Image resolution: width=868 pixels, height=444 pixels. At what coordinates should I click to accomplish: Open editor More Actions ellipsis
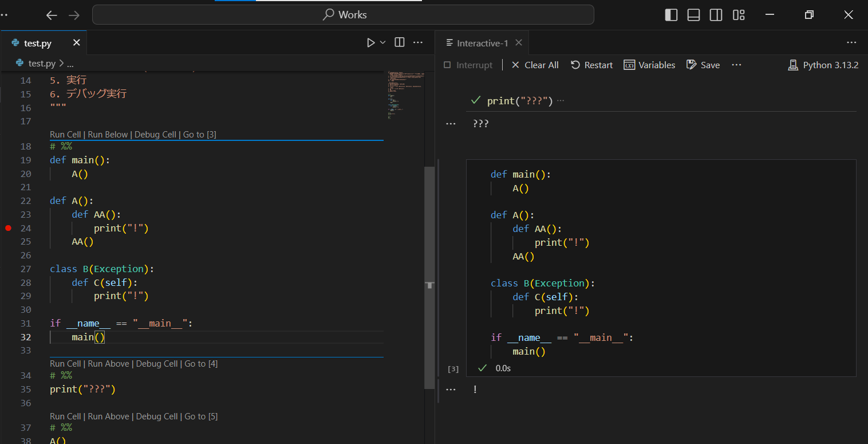pos(418,42)
